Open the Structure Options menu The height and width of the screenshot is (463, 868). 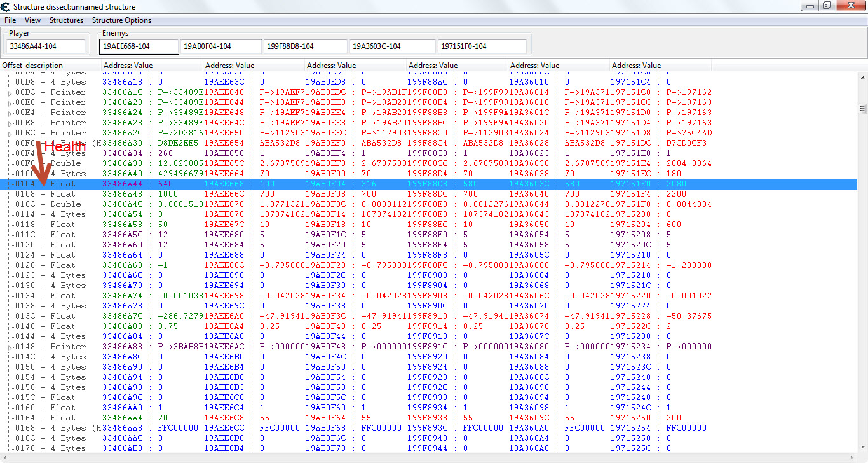tap(121, 20)
